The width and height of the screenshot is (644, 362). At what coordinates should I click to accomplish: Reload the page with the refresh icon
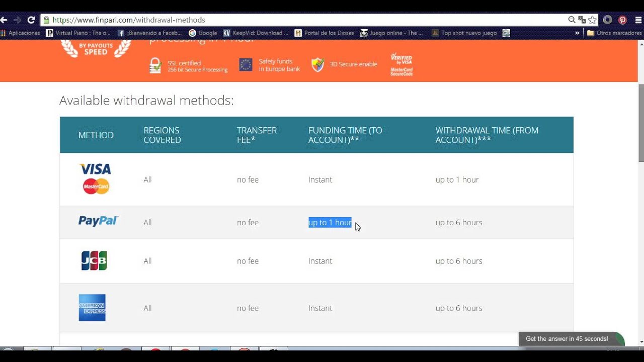tap(31, 20)
